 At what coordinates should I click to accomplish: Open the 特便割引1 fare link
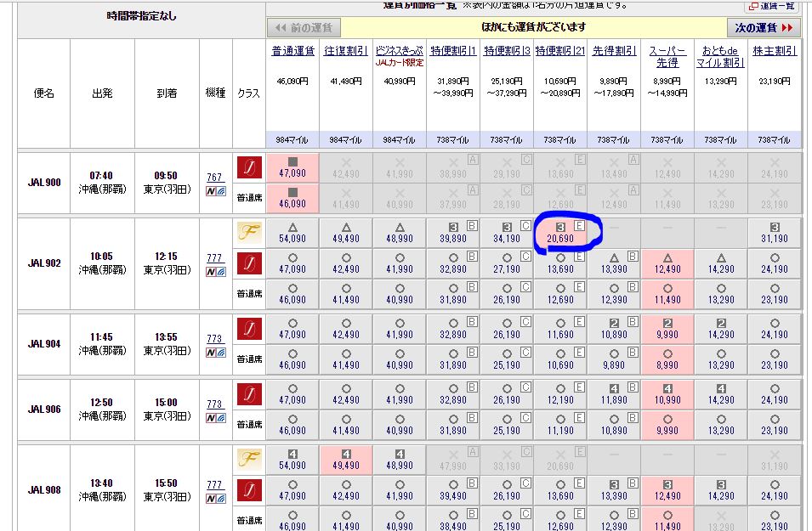453,51
